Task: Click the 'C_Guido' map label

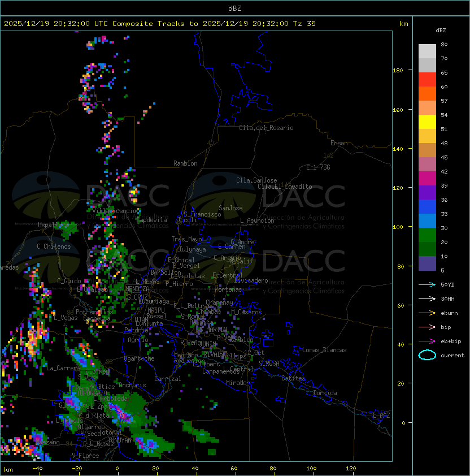Action: [69, 281]
